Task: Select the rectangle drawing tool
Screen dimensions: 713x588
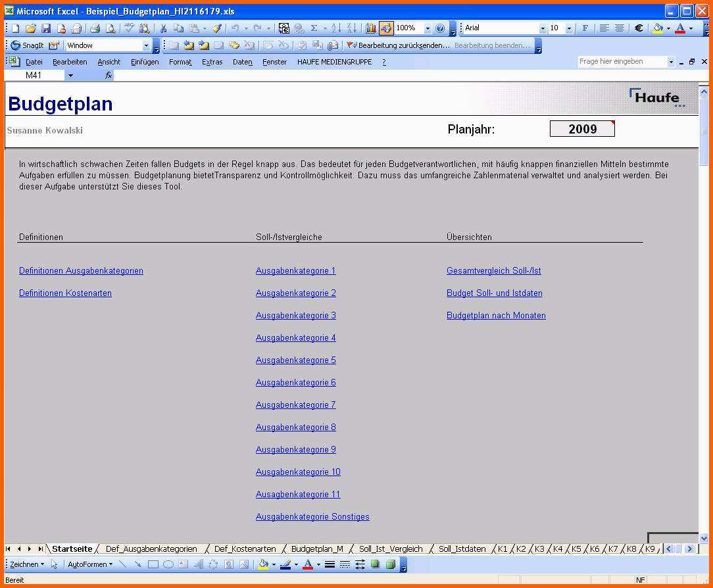Action: [x=153, y=564]
